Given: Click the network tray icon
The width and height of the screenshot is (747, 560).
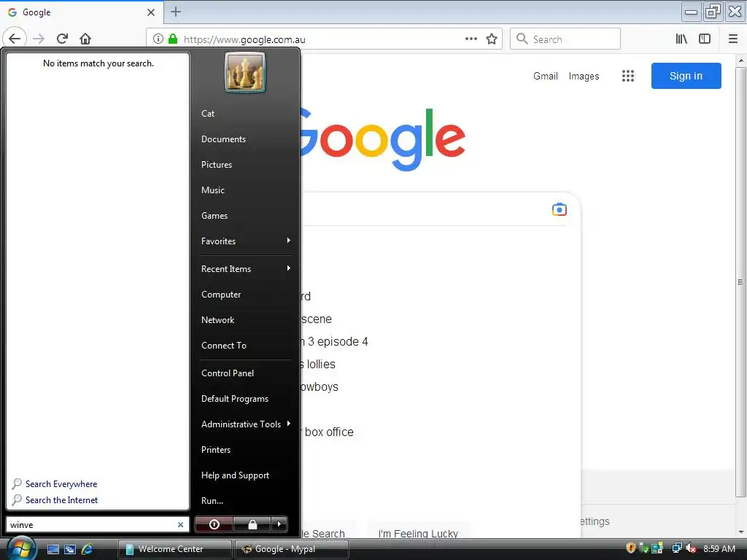Looking at the screenshot, I should pyautogui.click(x=676, y=548).
